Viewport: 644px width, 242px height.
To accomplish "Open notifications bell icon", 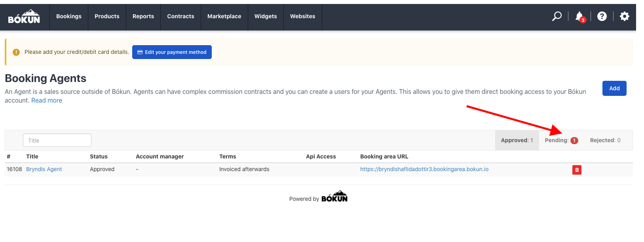I will [x=580, y=17].
